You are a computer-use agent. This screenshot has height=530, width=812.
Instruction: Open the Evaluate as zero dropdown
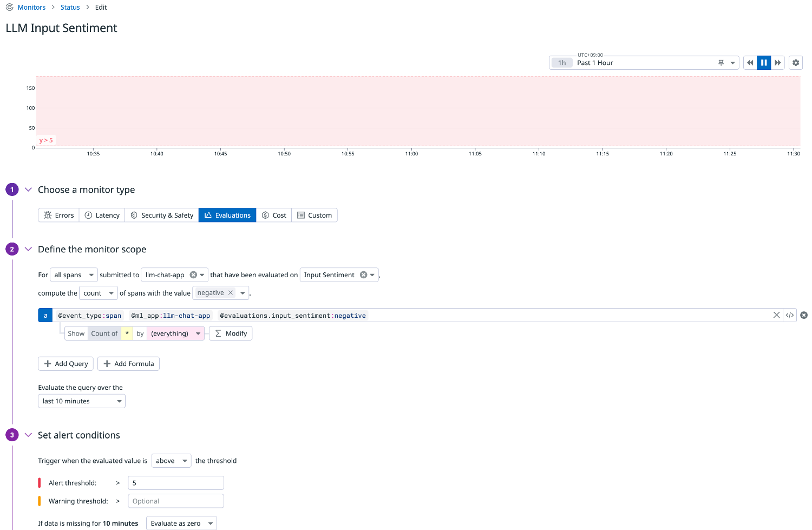[x=181, y=523]
